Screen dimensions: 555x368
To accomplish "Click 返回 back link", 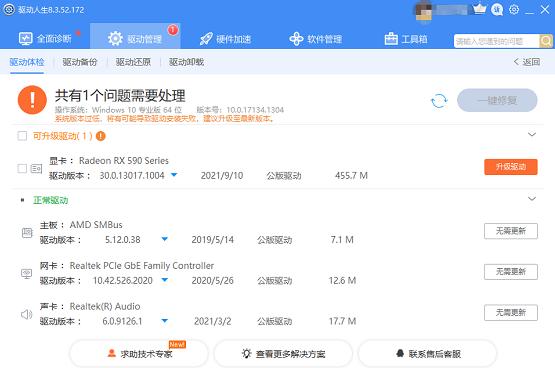I will pos(527,62).
